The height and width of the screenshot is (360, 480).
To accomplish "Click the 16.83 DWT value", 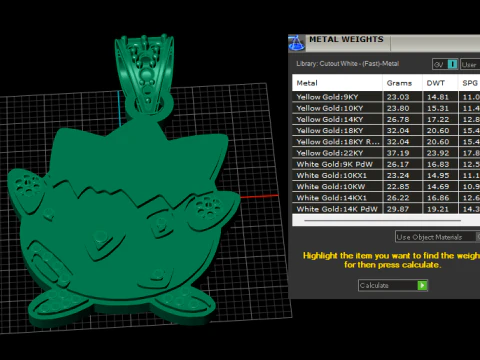I will point(438,164).
